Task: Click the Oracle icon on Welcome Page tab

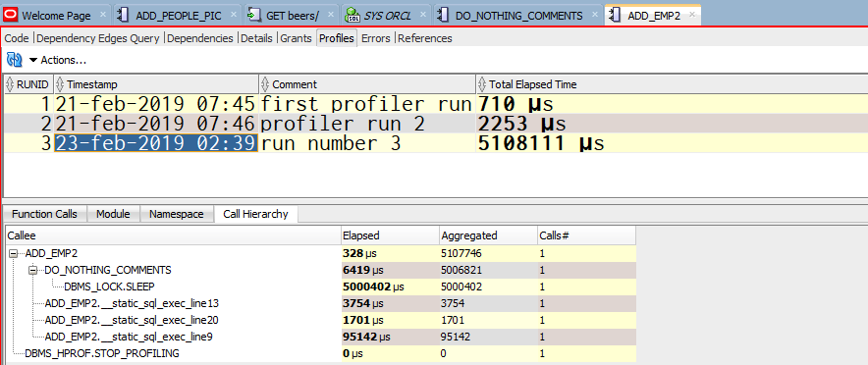Action: tap(11, 16)
